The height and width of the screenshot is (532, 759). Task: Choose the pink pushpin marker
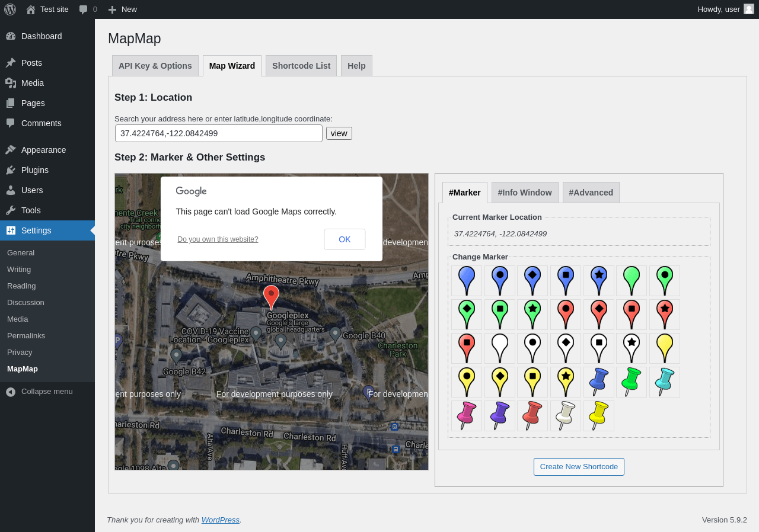(x=467, y=416)
